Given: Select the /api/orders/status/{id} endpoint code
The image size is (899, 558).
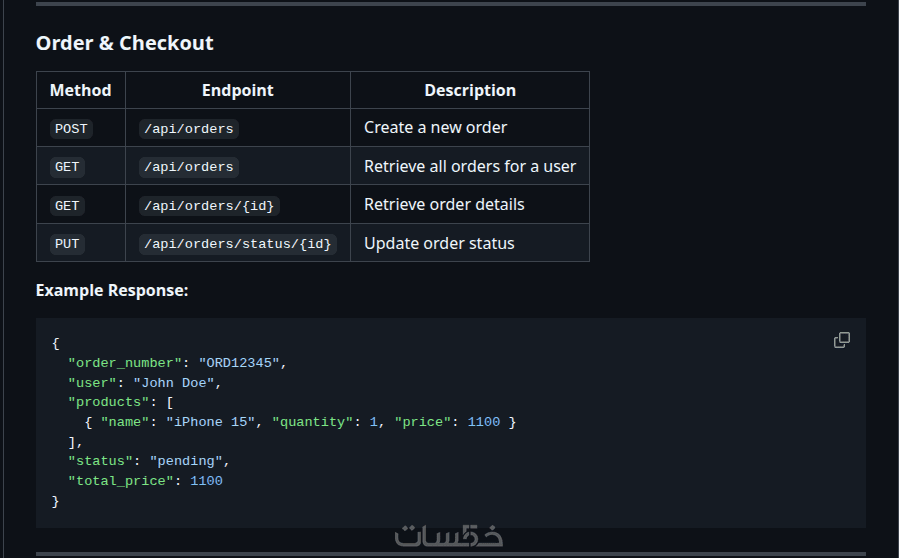Looking at the screenshot, I should pos(238,244).
